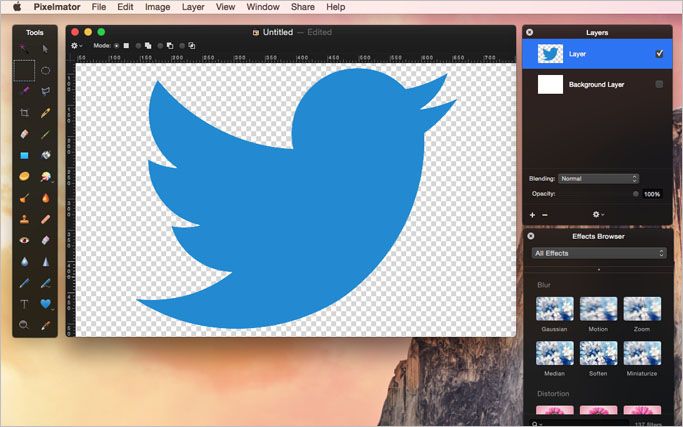This screenshot has height=427, width=683.
Task: Open the Apple menu
Action: (x=17, y=7)
